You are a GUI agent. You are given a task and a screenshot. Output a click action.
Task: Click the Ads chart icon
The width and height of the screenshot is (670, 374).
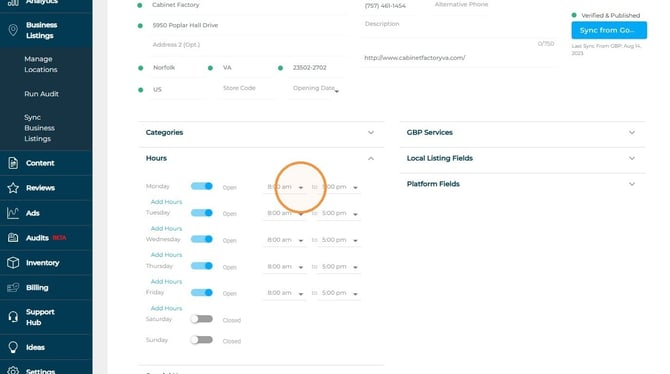pyautogui.click(x=13, y=213)
